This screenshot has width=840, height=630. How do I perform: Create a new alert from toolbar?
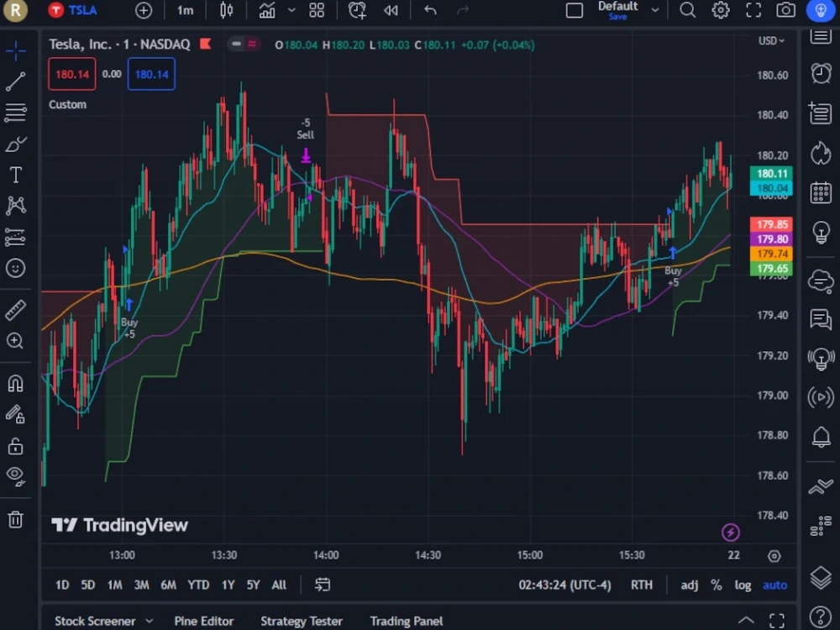tap(357, 10)
